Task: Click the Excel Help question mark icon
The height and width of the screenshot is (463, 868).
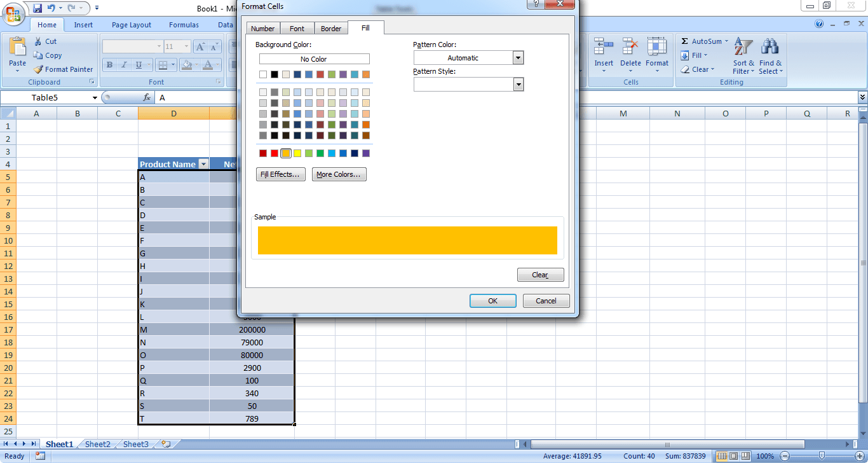Action: pos(819,24)
